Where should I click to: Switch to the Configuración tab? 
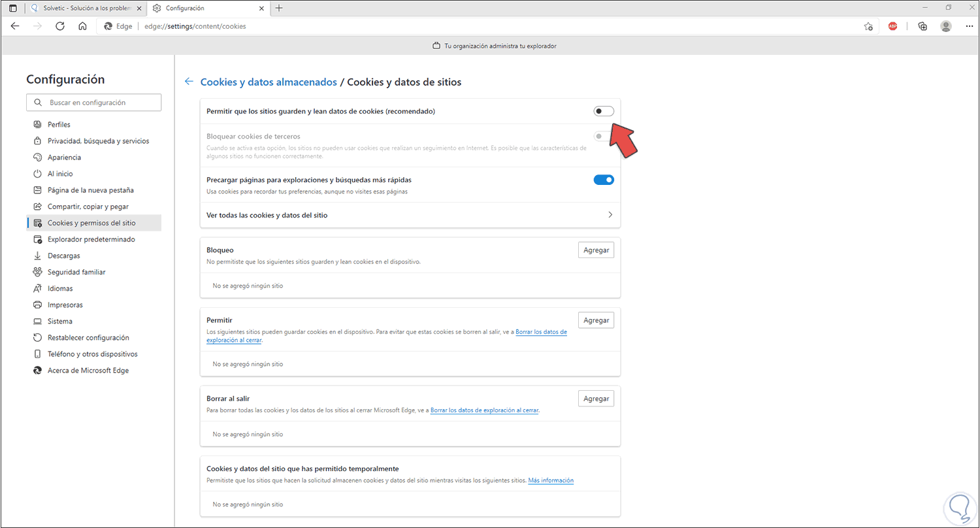coord(209,8)
